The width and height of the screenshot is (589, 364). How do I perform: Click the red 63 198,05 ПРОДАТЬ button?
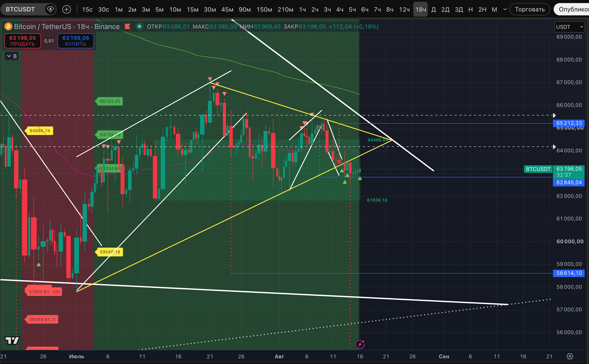tap(22, 41)
